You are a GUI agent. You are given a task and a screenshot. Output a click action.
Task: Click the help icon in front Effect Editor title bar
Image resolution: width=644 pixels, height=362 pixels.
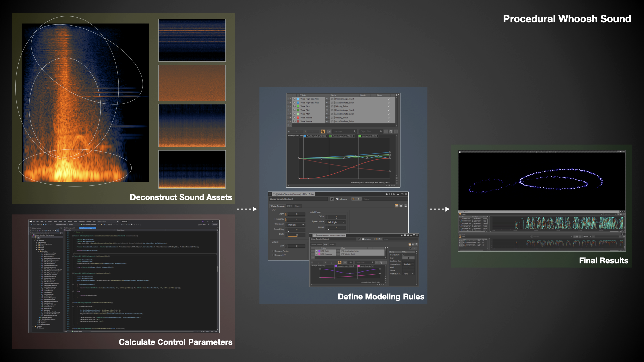click(408, 235)
